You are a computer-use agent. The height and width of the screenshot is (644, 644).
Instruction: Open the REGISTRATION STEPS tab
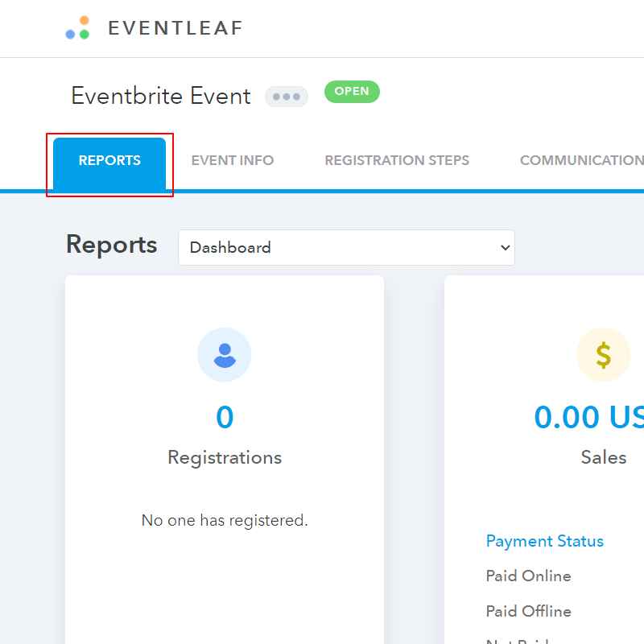coord(397,160)
